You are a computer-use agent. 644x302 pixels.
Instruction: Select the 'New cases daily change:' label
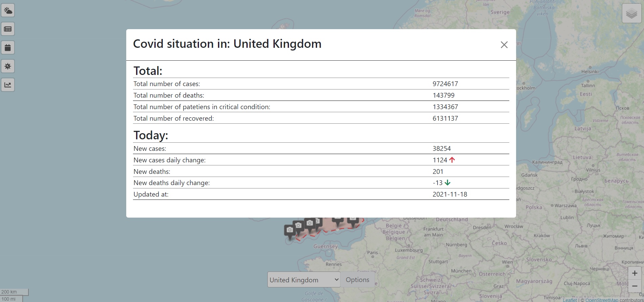tap(169, 160)
